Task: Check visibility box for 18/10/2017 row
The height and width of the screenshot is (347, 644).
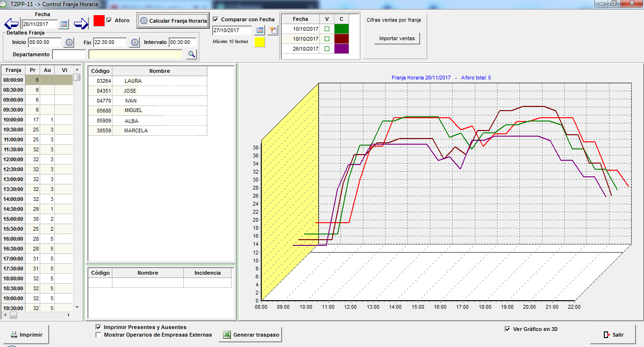Action: pos(326,39)
